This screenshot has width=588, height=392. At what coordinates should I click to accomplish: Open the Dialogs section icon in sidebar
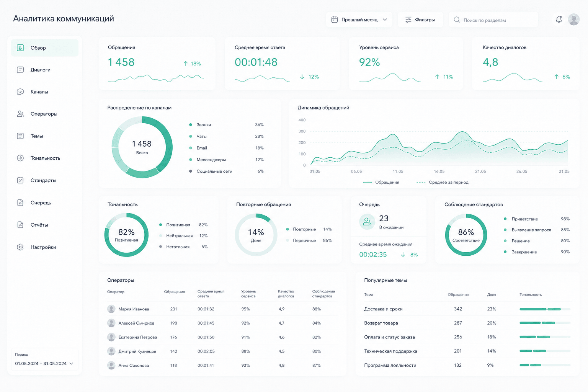point(20,70)
